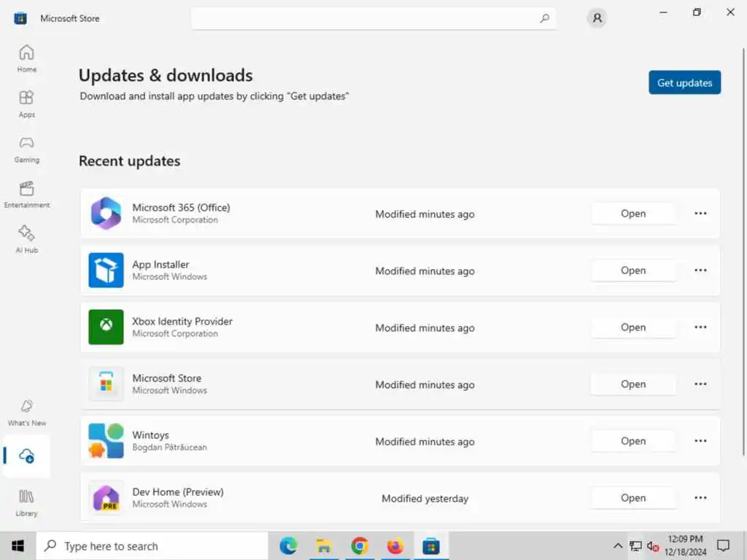Open App Installer with its Open button
The image size is (747, 560).
coord(633,270)
